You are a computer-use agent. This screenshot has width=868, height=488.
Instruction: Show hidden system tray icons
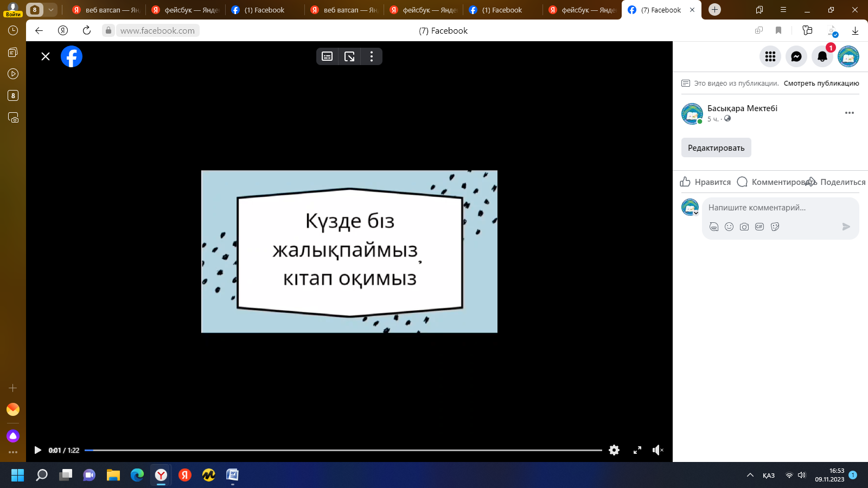coord(750,476)
